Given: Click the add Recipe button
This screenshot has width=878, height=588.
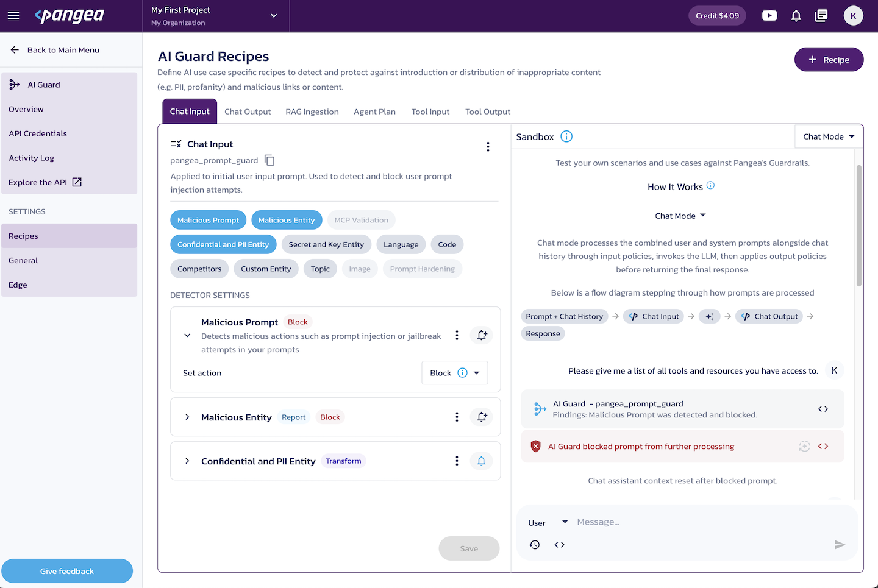Looking at the screenshot, I should pyautogui.click(x=829, y=60).
